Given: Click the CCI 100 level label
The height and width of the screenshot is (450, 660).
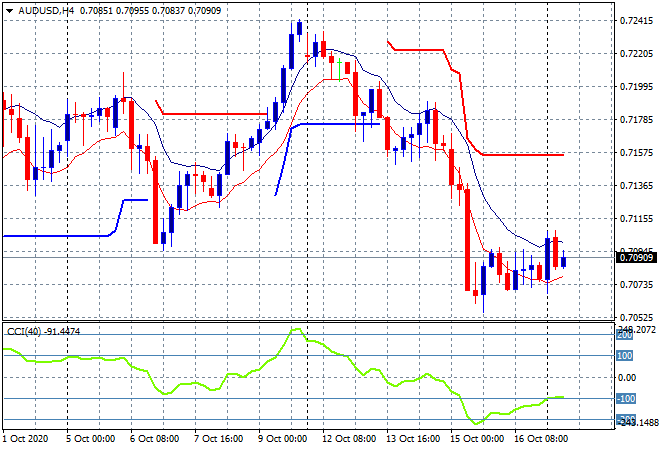Looking at the screenshot, I should (x=625, y=356).
